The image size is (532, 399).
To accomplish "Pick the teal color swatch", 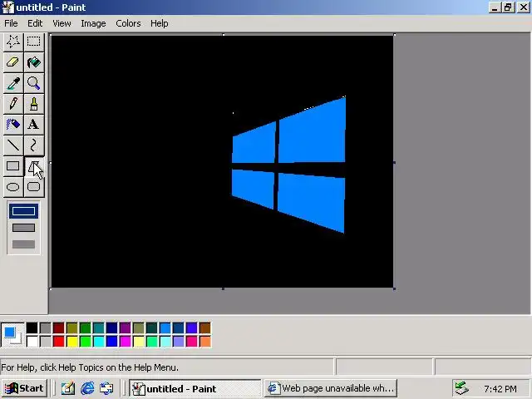I will (x=98, y=328).
